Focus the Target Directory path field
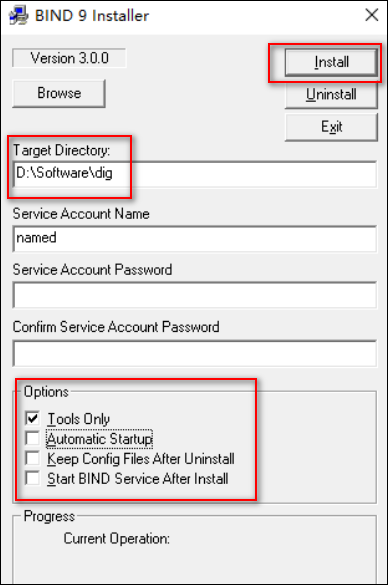This screenshot has width=388, height=585. pos(195,174)
